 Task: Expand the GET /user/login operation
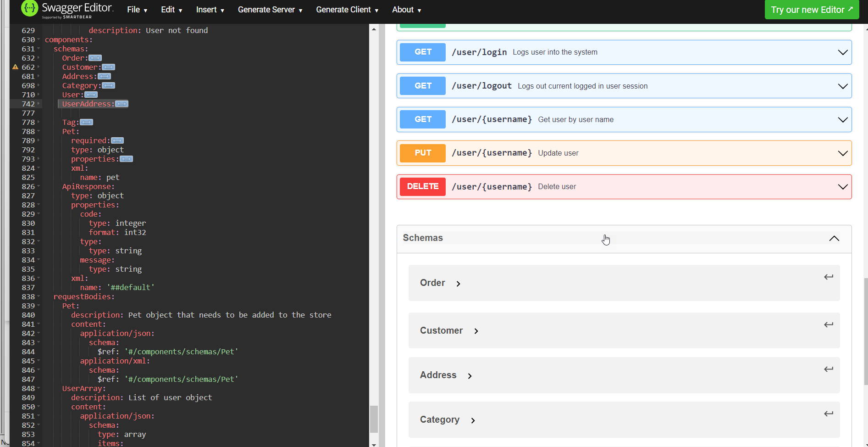(x=843, y=52)
